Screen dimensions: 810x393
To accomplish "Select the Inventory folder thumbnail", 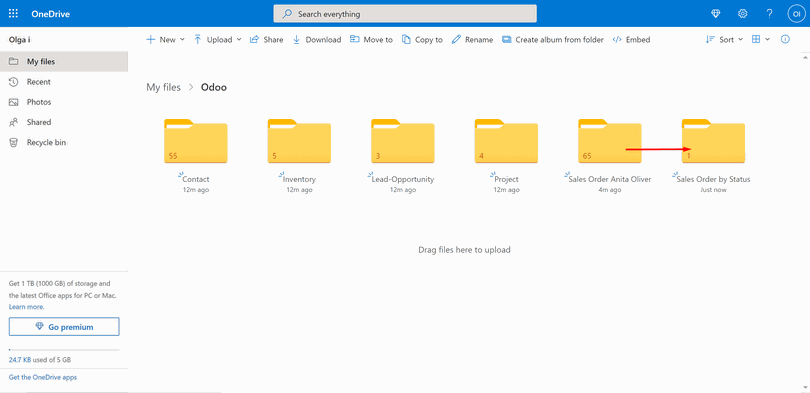I will point(299,141).
